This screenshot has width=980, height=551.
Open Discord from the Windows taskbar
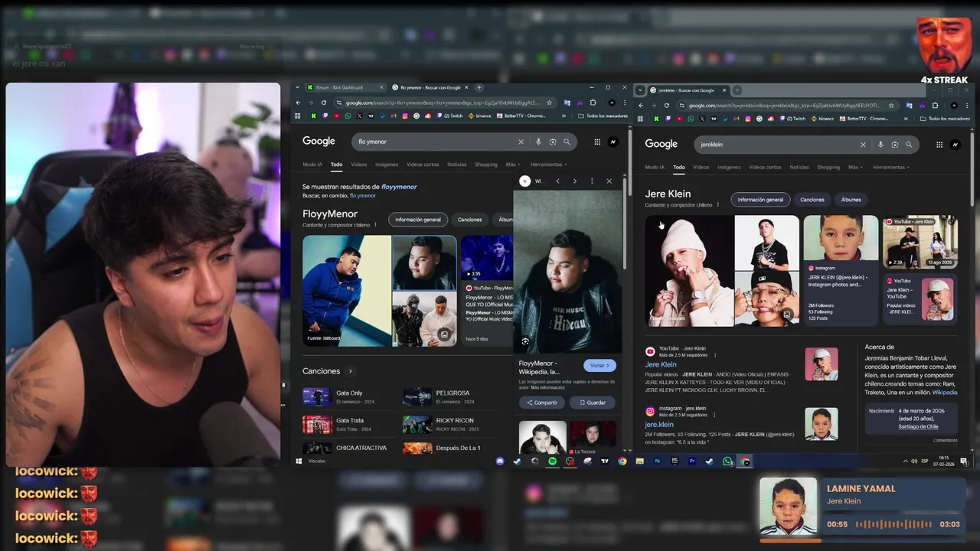coord(500,461)
